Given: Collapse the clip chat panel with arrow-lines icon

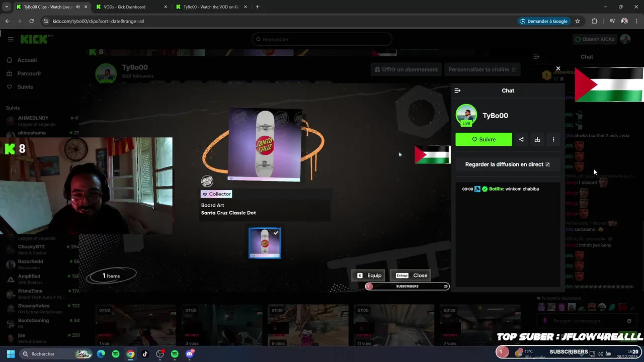Looking at the screenshot, I should click(457, 90).
